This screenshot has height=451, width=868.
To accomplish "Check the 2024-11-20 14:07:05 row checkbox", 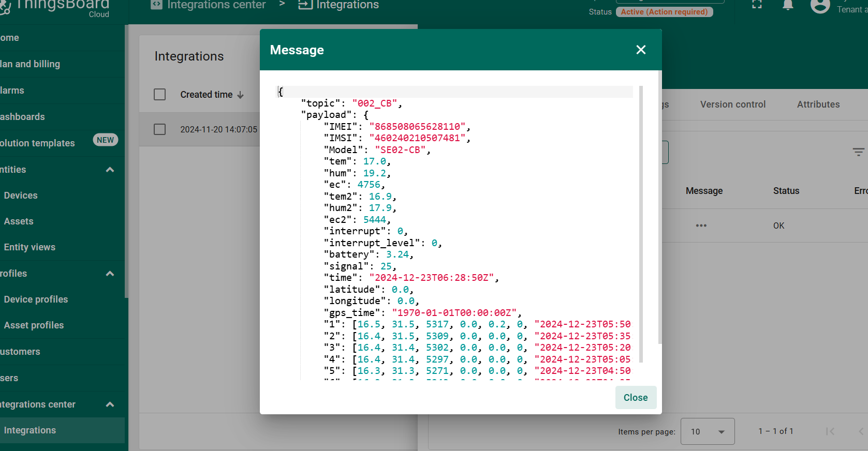I will click(x=160, y=129).
